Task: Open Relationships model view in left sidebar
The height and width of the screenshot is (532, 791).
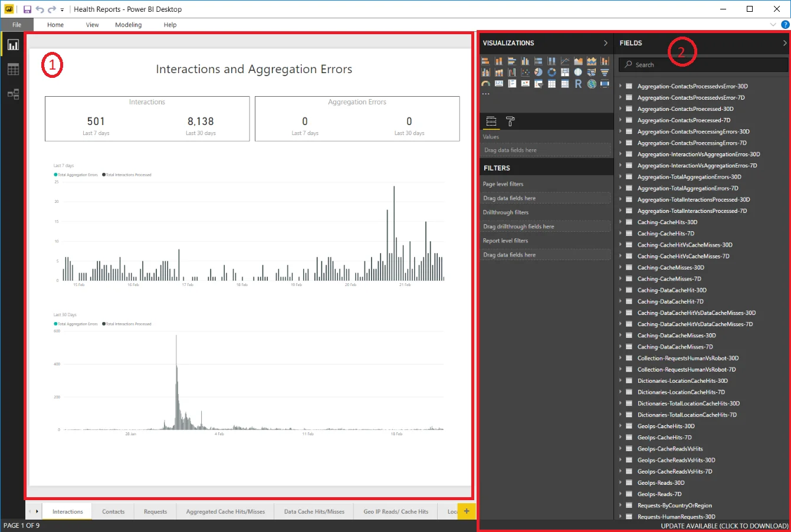Action: pos(13,94)
